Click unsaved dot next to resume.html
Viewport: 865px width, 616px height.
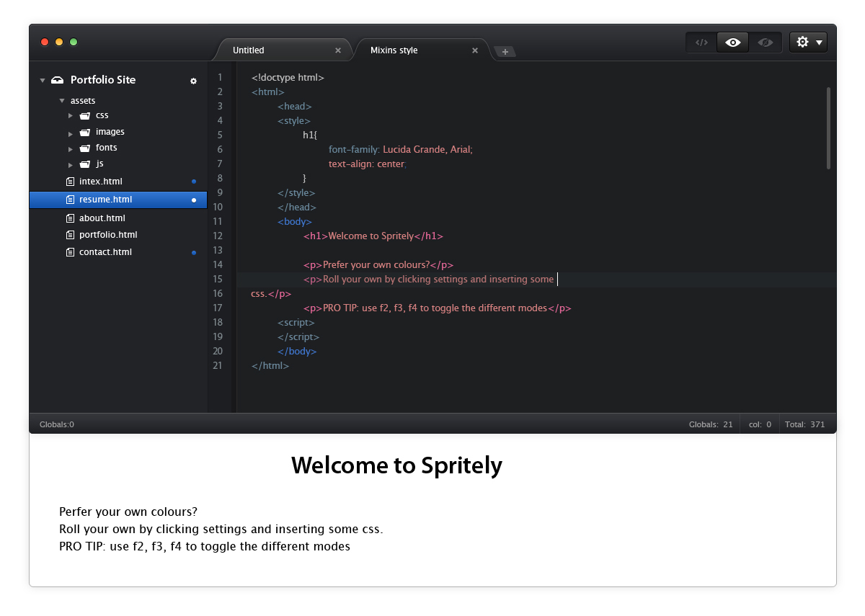194,200
